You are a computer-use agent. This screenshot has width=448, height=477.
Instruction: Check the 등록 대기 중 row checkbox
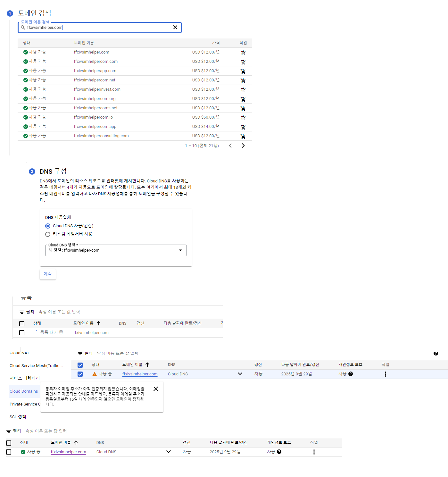[22, 333]
